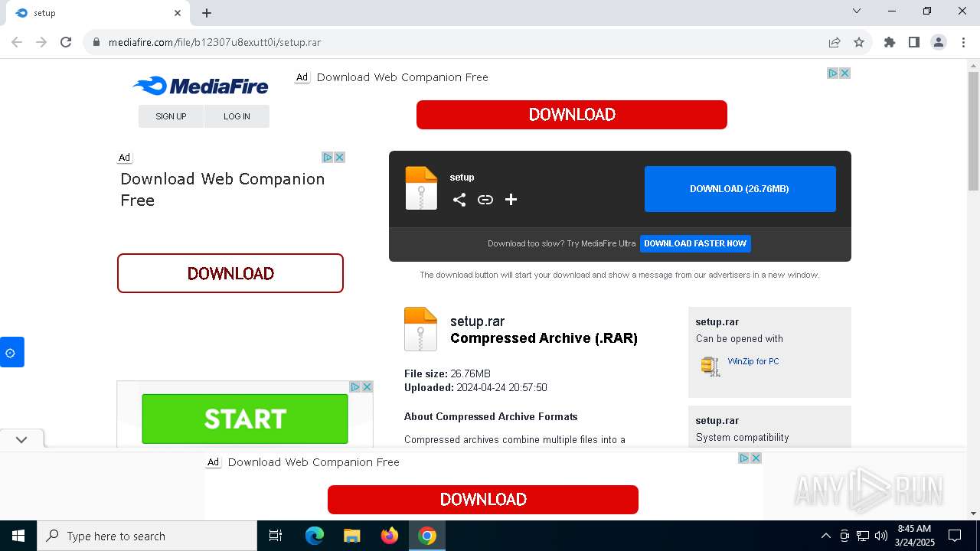Open Task View on taskbar
Image resolution: width=980 pixels, height=551 pixels.
276,536
